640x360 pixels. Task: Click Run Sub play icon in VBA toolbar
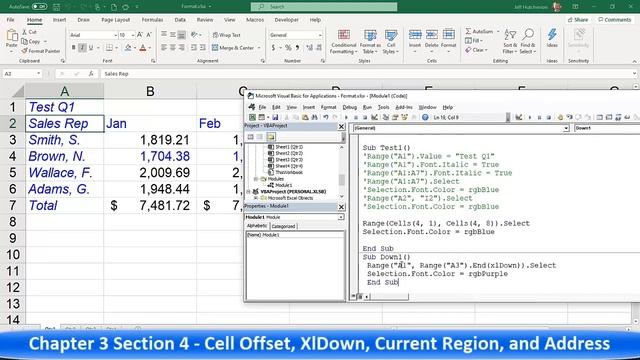347,117
